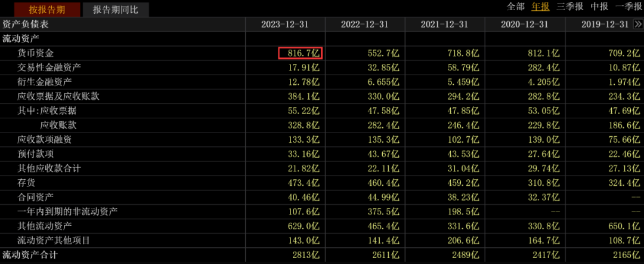Select the 流动资产合计 total row label
This screenshot has width=644, height=264.
[30, 255]
